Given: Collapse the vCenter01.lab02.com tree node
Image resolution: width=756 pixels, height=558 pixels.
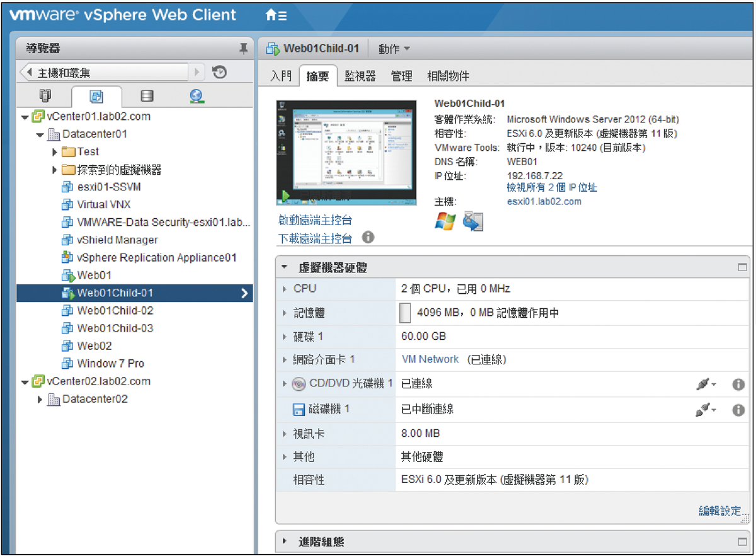Looking at the screenshot, I should (25, 117).
